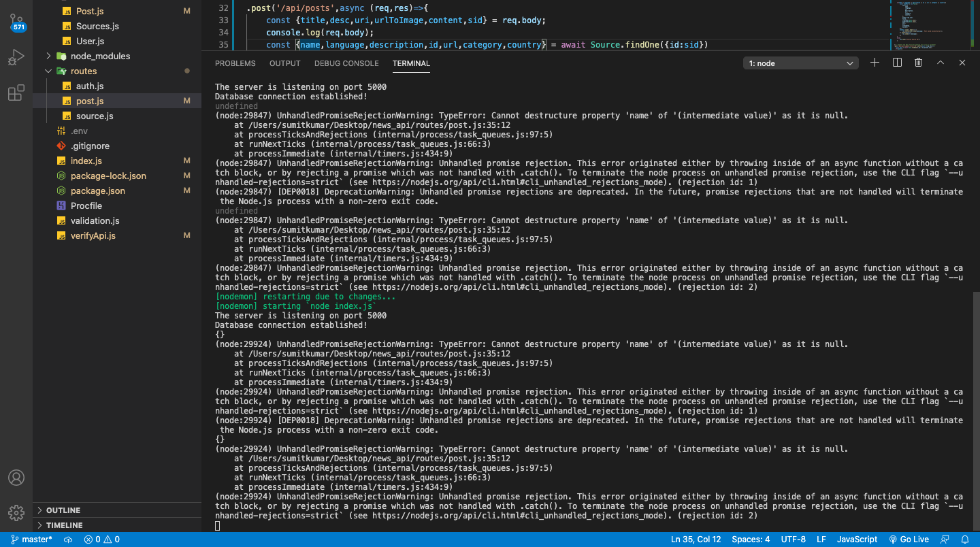Open auth.js in routes

pos(117,86)
